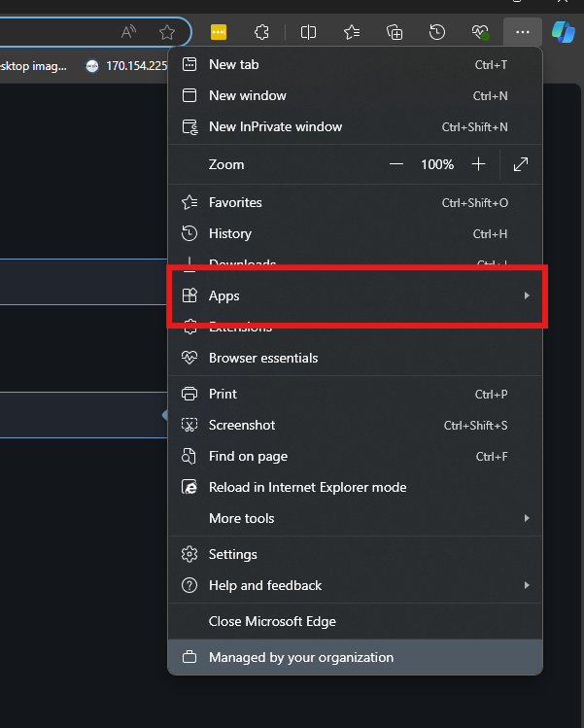Open Favorites hub icon in toolbar

pyautogui.click(x=352, y=32)
